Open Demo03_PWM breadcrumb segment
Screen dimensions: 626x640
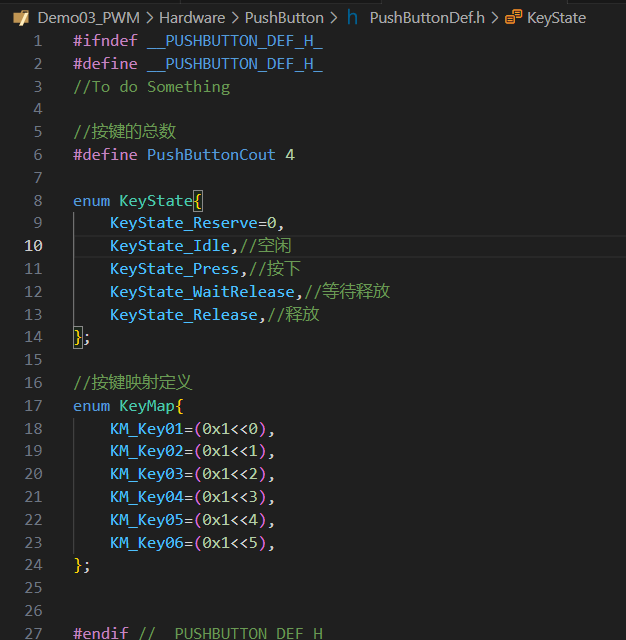pos(89,18)
